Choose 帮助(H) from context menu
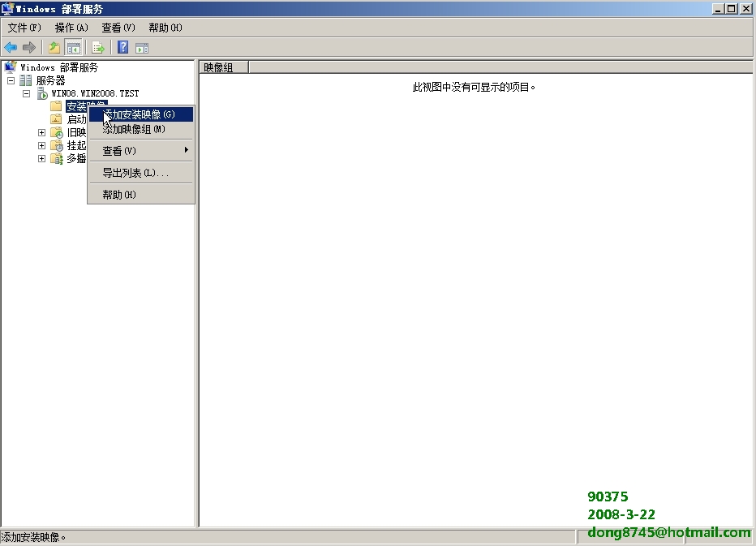The width and height of the screenshot is (756, 546). pos(141,195)
